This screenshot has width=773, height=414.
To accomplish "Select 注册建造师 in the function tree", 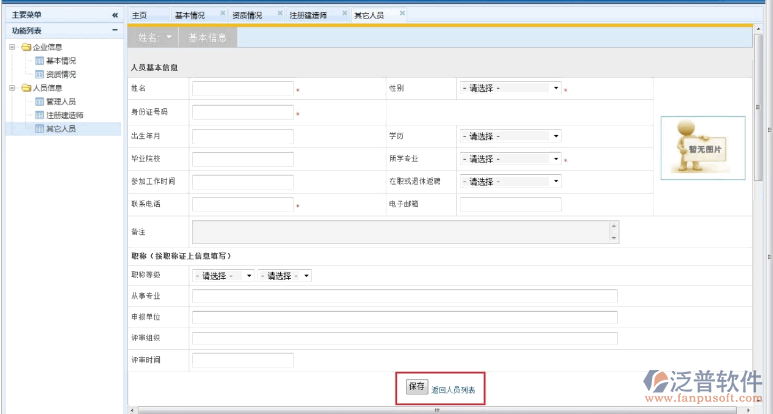I will point(64,115).
